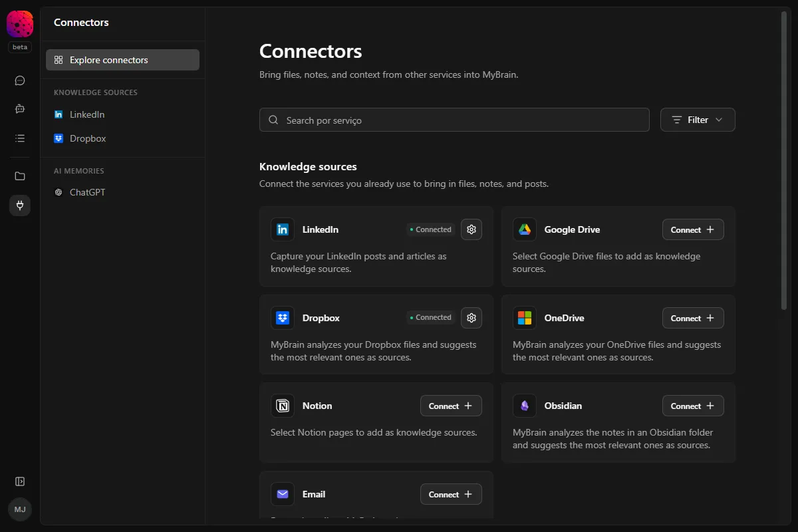Click the ChatGPT icon in sidebar list
This screenshot has width=798, height=532.
(x=59, y=192)
